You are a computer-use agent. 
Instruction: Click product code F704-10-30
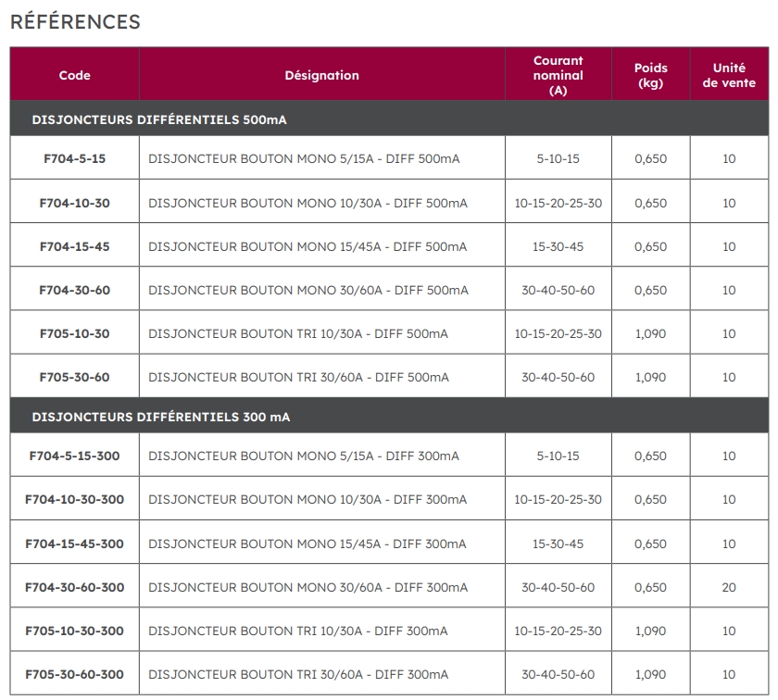coord(74,203)
